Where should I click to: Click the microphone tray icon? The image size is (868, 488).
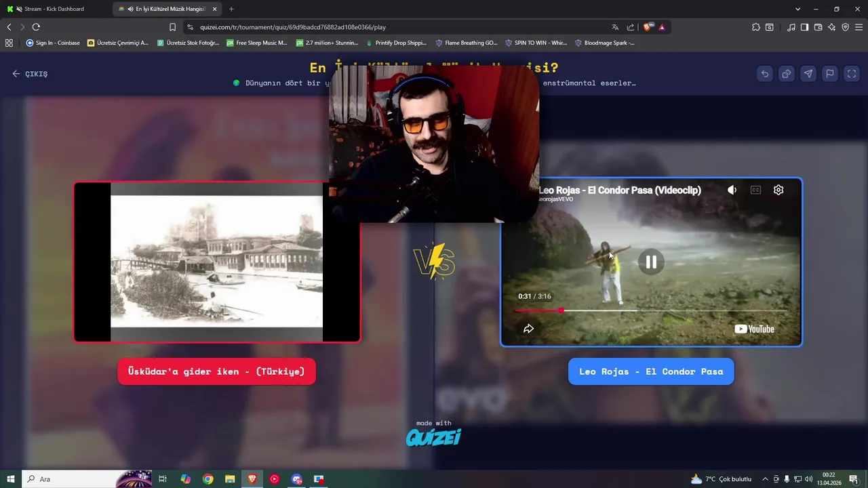coord(787,479)
